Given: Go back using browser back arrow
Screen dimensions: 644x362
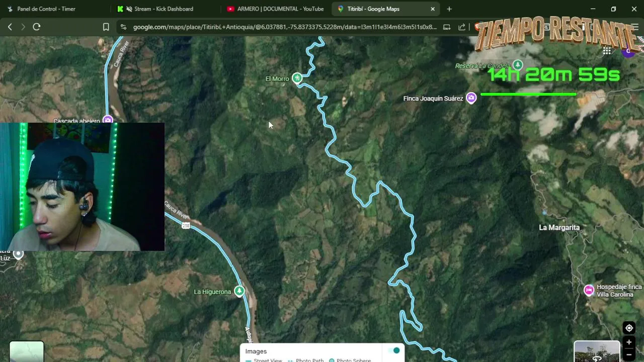Looking at the screenshot, I should 10,27.
